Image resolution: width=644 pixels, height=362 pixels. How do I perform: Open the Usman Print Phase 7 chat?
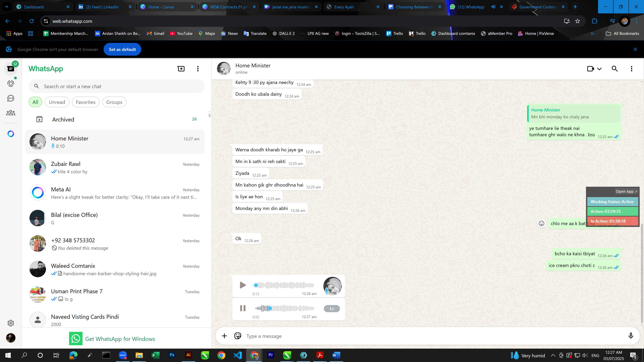point(115,295)
